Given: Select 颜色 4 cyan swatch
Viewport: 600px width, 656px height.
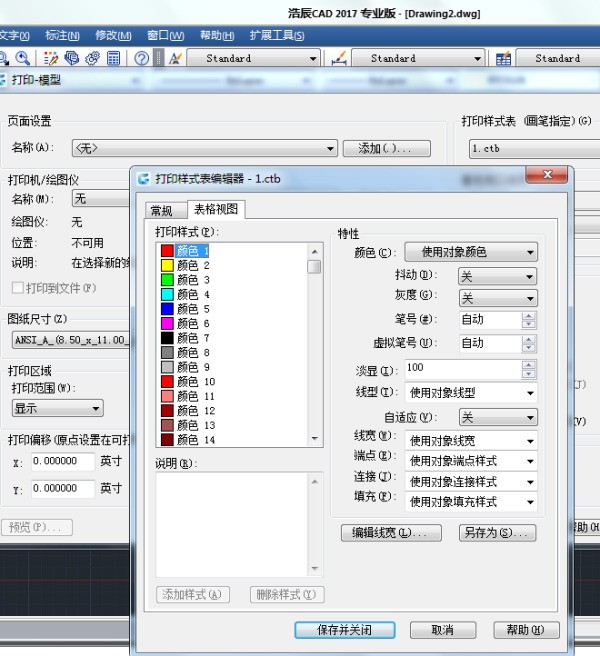Looking at the screenshot, I should (167, 294).
